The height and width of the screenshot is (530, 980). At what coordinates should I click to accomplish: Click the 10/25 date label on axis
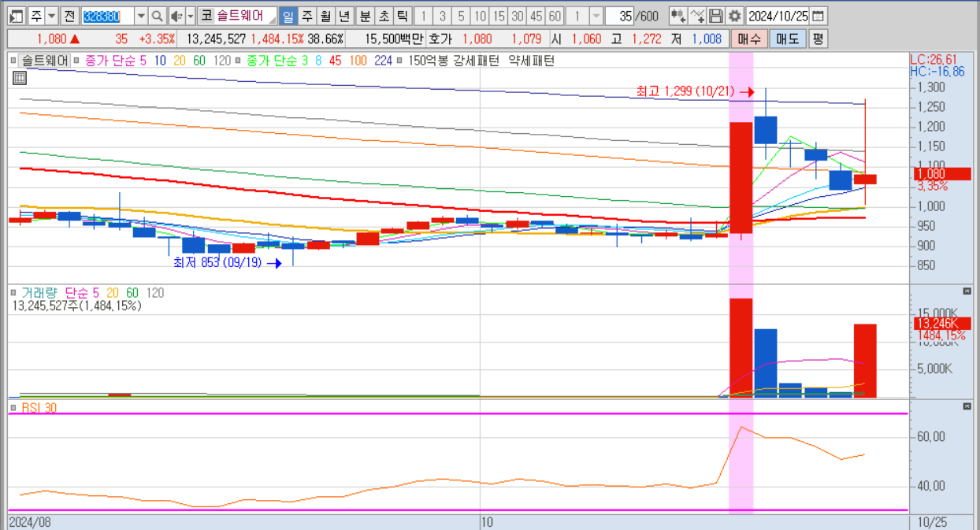[932, 522]
